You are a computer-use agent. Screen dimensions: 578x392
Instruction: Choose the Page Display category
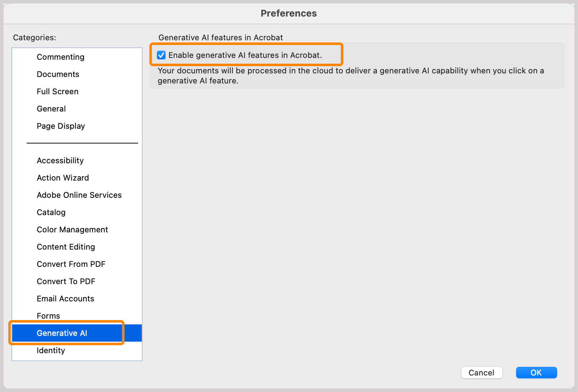coord(61,126)
